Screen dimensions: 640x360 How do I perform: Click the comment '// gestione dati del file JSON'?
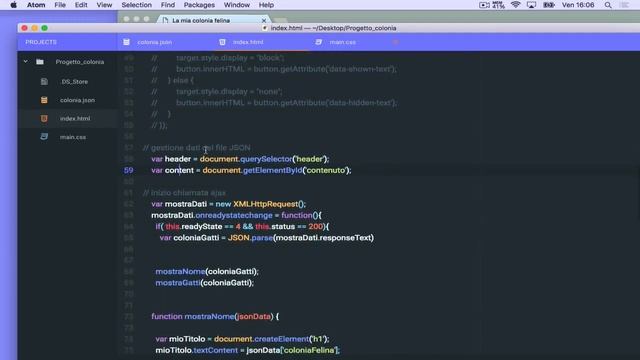point(197,147)
